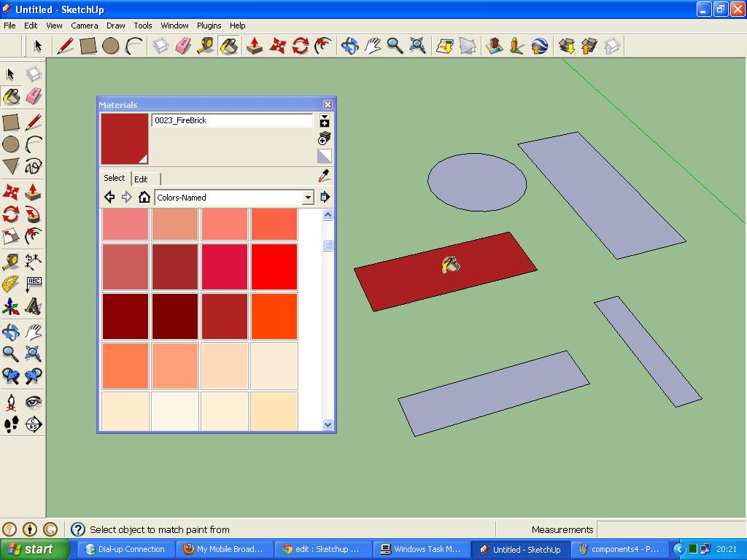Click the current FireBrick material preview
This screenshot has width=747, height=560.
[124, 139]
